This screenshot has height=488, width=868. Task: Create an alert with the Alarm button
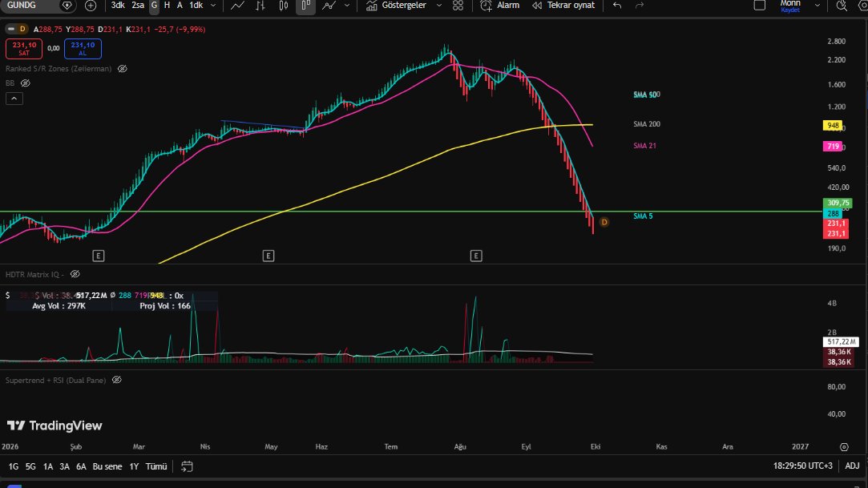[500, 6]
